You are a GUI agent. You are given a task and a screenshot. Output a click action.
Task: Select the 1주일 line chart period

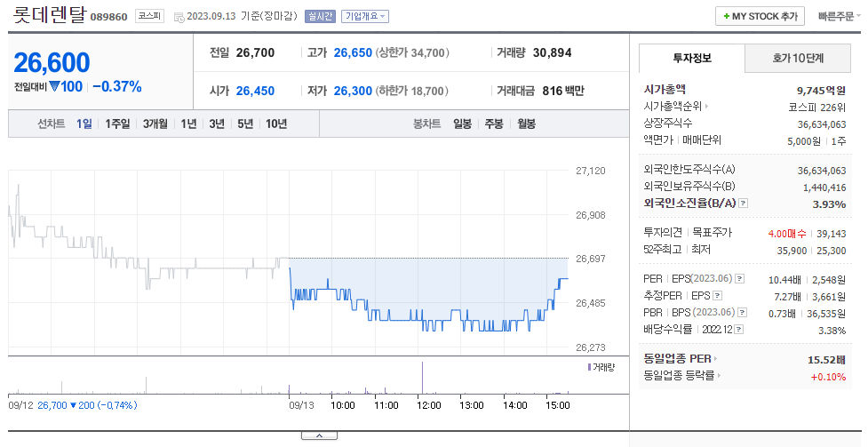tap(117, 124)
